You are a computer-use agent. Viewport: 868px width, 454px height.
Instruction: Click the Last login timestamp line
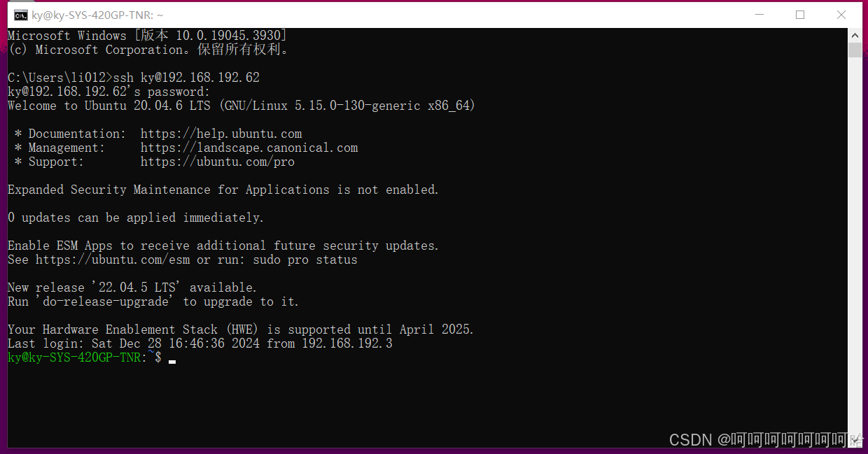(199, 343)
